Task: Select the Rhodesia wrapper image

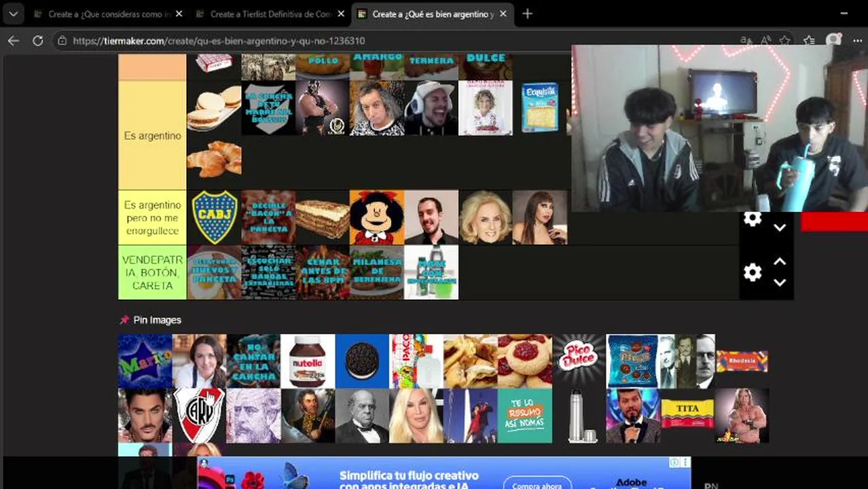Action: [x=742, y=361]
